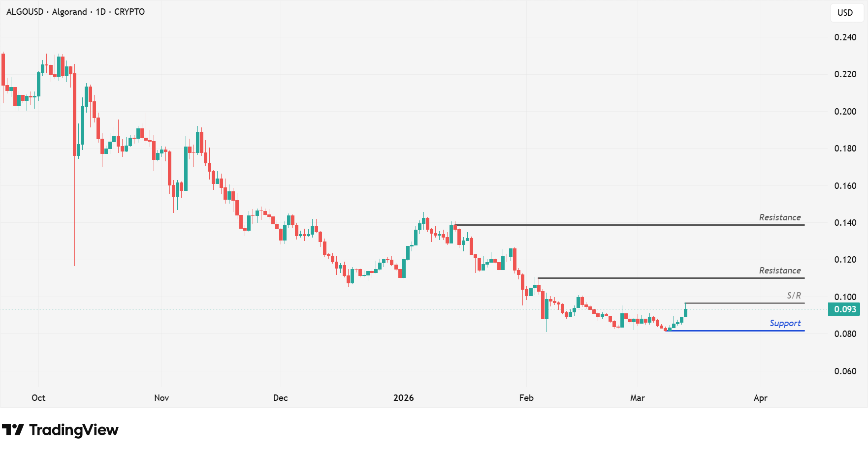Select the Resistance label at the 0.140 level
868x452 pixels.
779,217
